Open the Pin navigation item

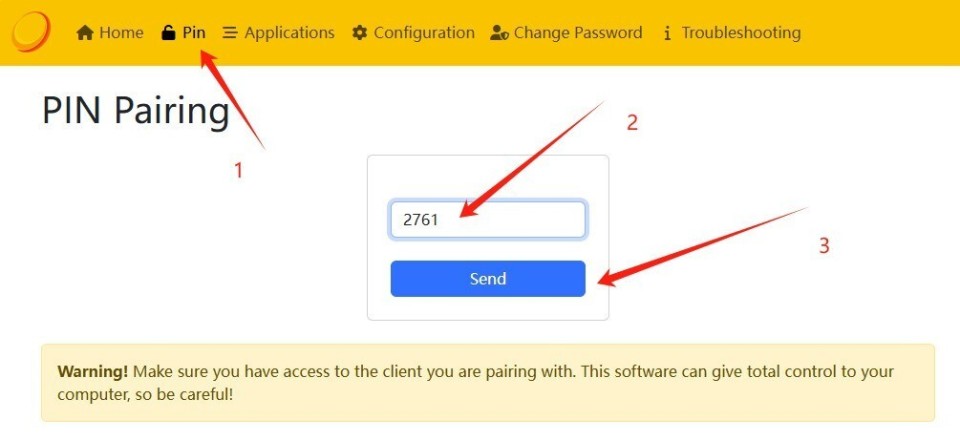click(194, 33)
